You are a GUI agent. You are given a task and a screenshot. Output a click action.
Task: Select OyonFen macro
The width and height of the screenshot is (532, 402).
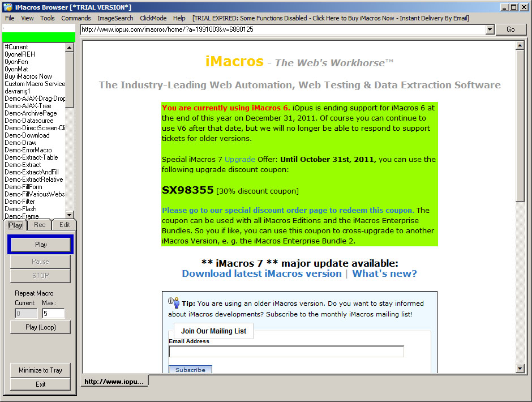35,62
